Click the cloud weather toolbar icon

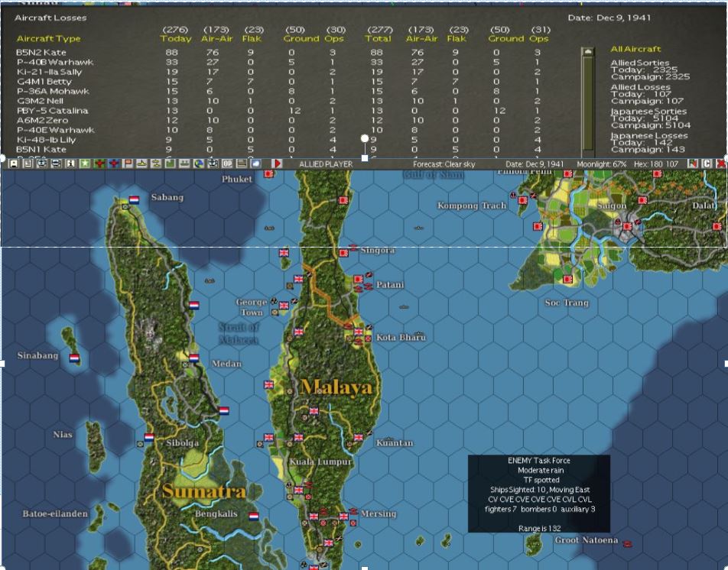pos(256,164)
